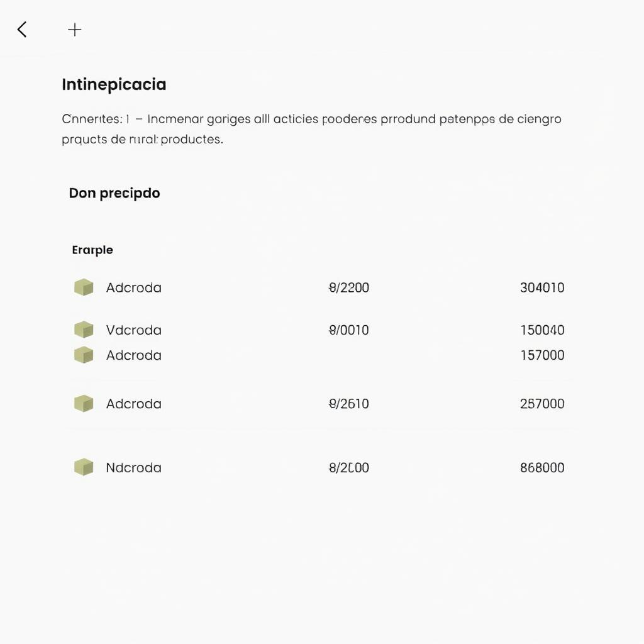Select the cube icon for the second Adcroda row
The width and height of the screenshot is (644, 644).
tap(84, 354)
